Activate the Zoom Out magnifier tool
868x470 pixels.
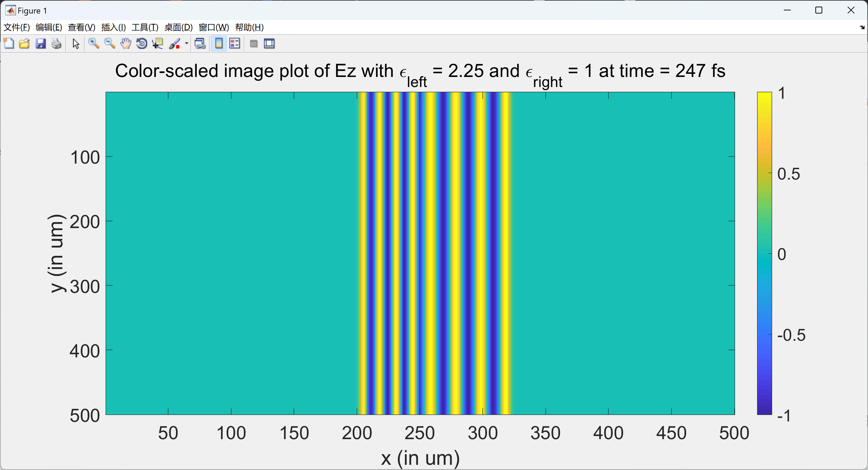coord(109,44)
